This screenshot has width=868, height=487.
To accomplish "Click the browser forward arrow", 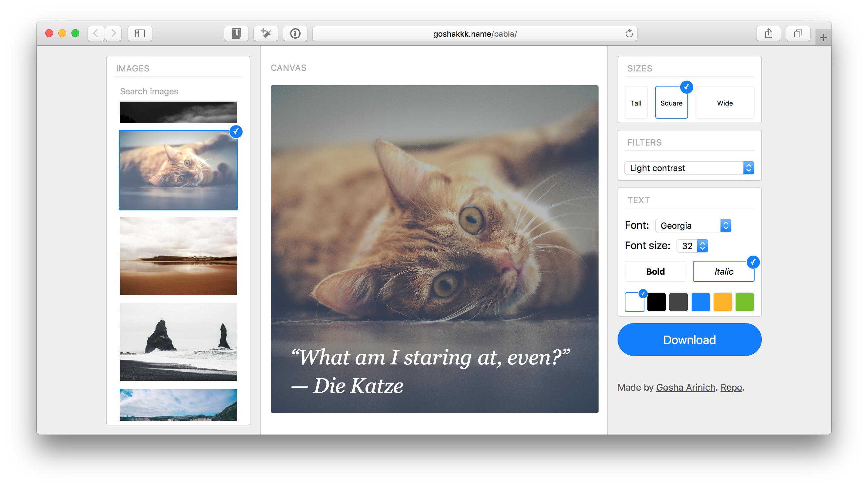I will coord(113,33).
